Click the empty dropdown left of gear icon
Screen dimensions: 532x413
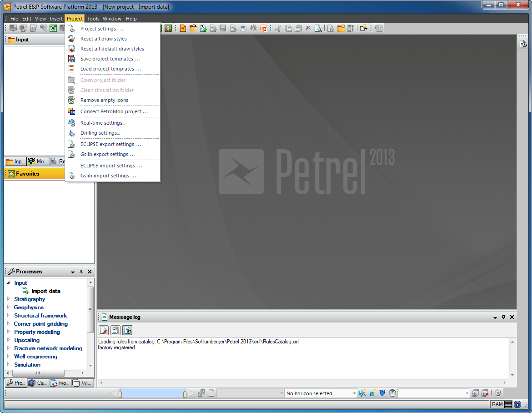tap(434, 393)
